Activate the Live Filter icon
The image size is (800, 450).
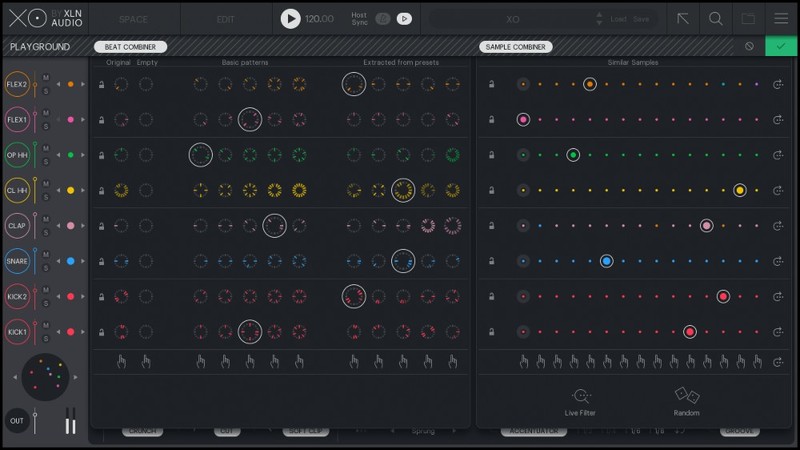pos(581,396)
